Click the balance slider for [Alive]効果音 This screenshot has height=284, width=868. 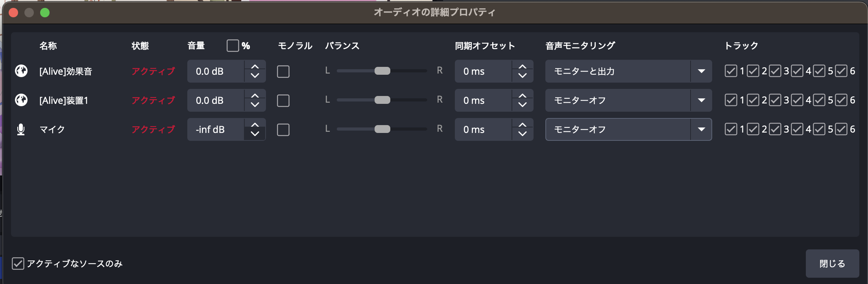(382, 71)
